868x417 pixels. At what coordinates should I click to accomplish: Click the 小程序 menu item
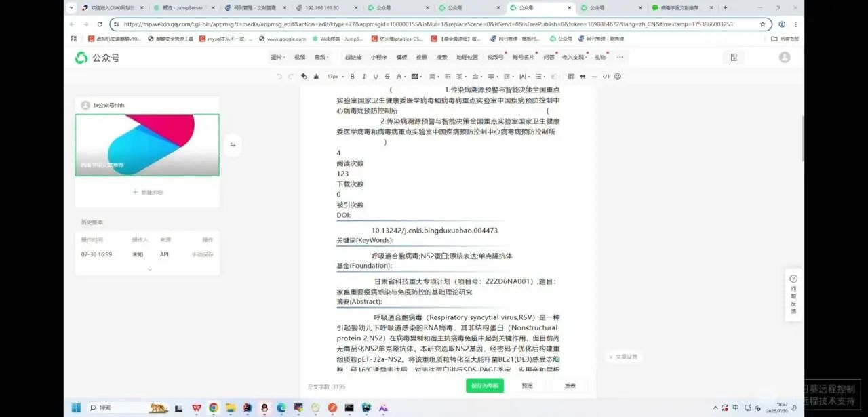coord(379,58)
